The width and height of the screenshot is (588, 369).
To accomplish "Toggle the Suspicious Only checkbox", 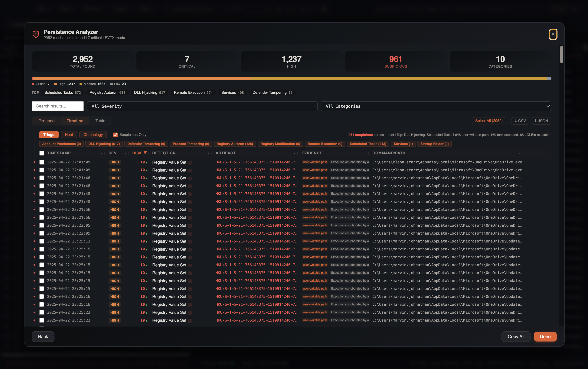I will coord(116,135).
